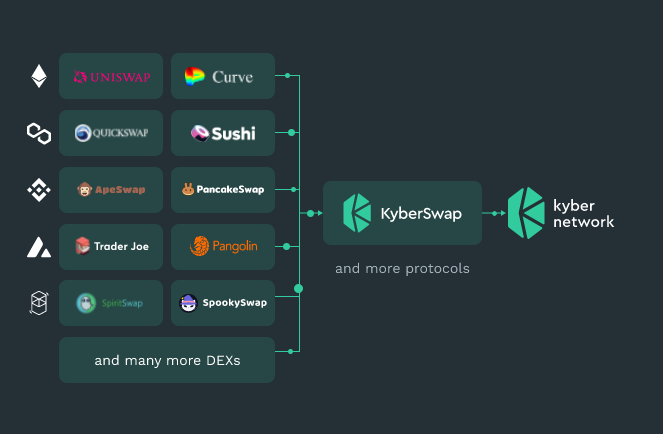Image resolution: width=663 pixels, height=434 pixels.
Task: Click the SpiritSwap ghost icon
Action: point(86,303)
